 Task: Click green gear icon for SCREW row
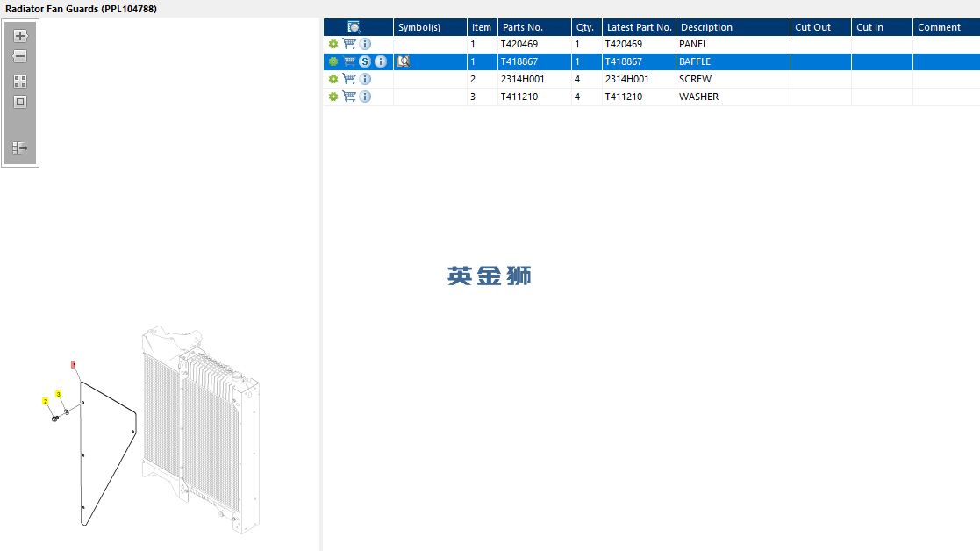[x=333, y=79]
